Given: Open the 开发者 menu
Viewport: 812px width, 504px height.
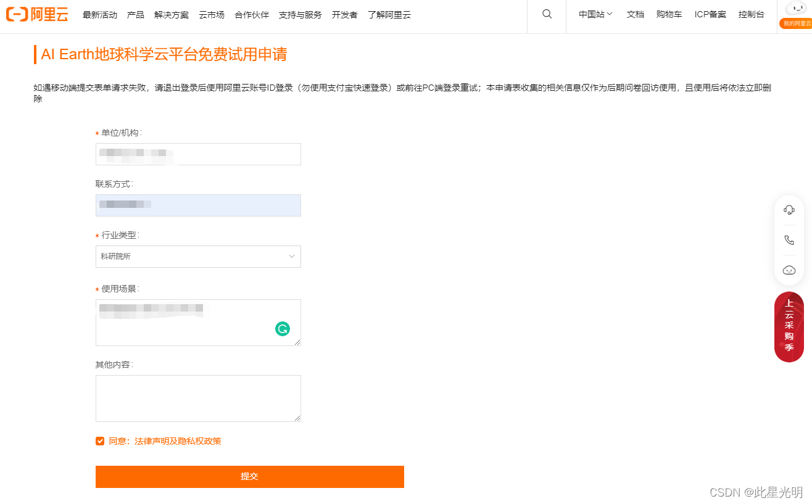Looking at the screenshot, I should tap(345, 15).
